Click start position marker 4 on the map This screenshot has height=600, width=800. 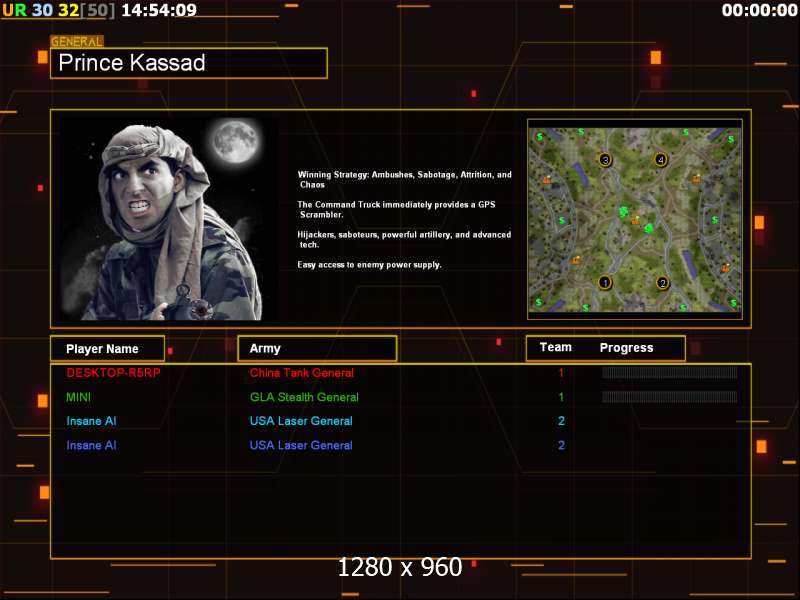[x=661, y=160]
